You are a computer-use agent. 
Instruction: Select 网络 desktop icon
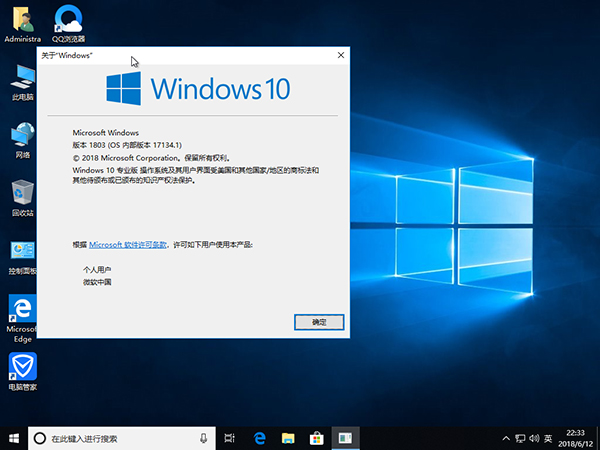coord(23,140)
